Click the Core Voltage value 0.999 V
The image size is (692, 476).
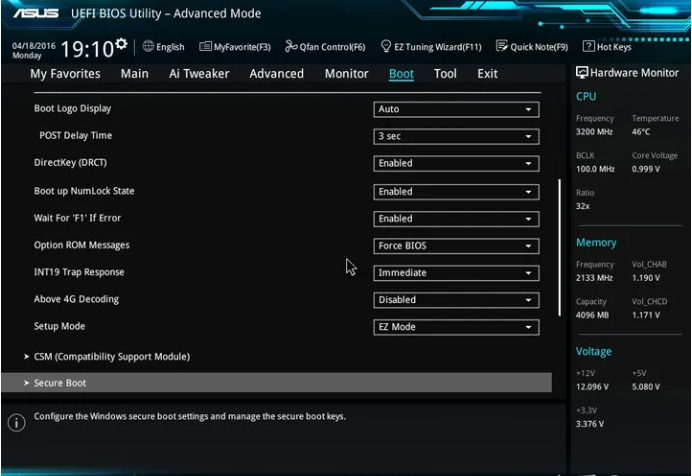(x=646, y=169)
